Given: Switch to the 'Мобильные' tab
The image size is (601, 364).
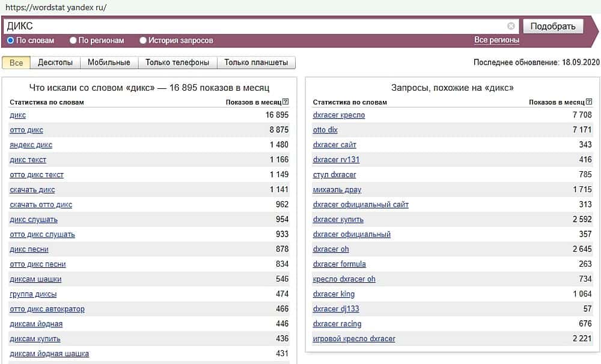Looking at the screenshot, I should [x=109, y=62].
